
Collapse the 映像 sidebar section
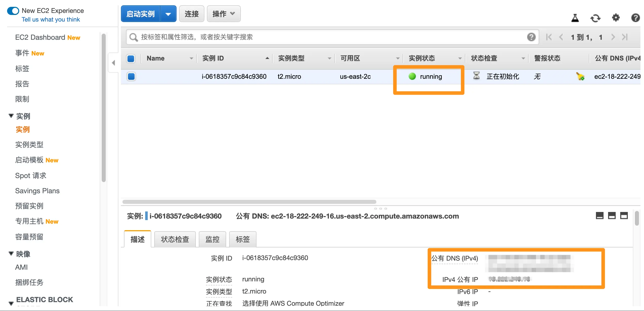pyautogui.click(x=11, y=254)
